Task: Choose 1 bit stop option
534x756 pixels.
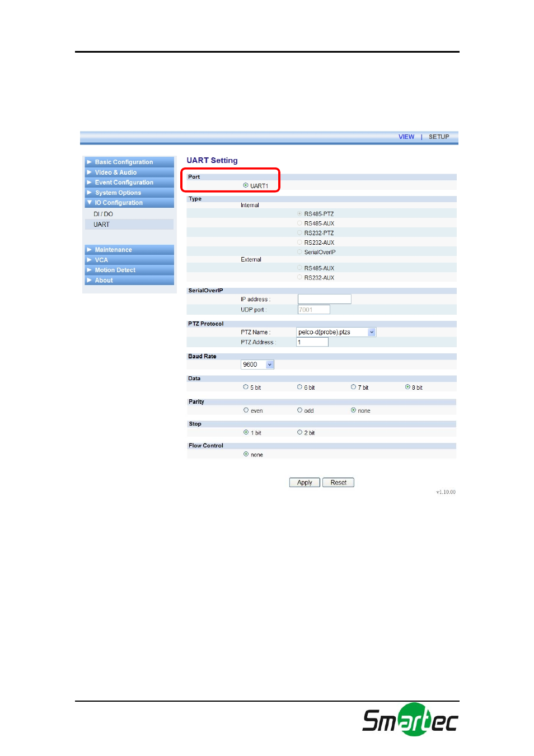Action: pyautogui.click(x=246, y=432)
